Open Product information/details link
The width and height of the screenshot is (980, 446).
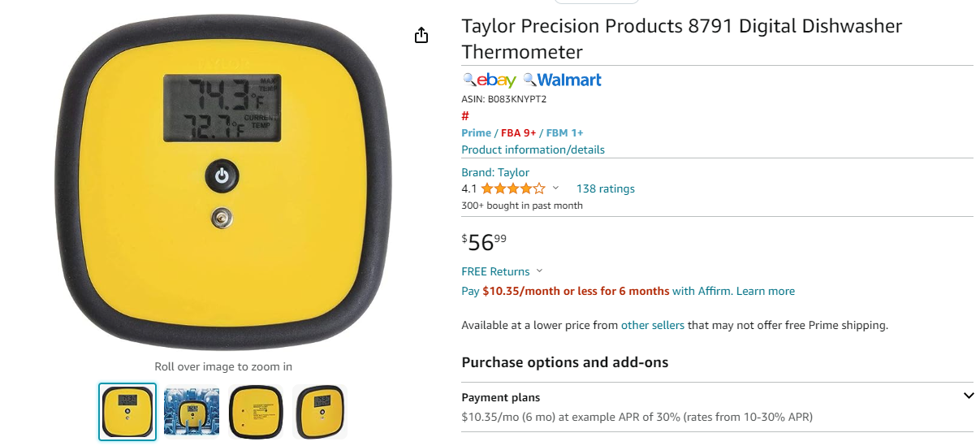click(533, 149)
